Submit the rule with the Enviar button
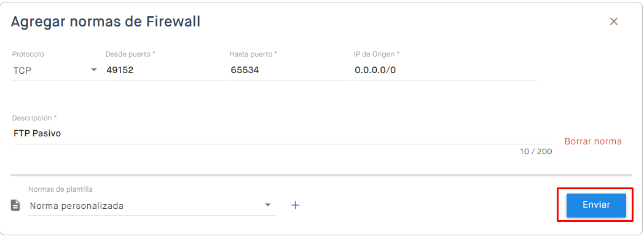Screen dimensions: 644x239 [x=596, y=205]
